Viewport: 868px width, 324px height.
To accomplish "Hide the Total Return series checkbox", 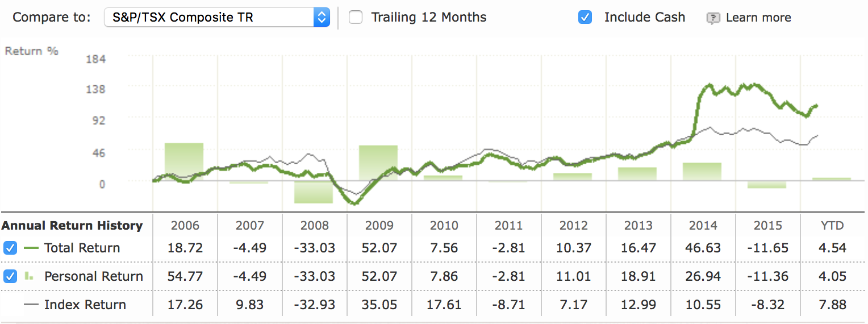I will [10, 248].
